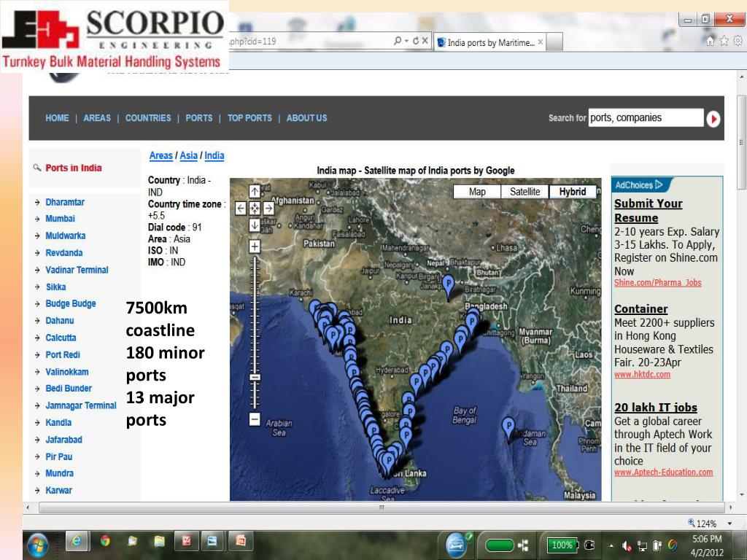The height and width of the screenshot is (560, 747).
Task: Pan the map up with arrow button
Action: click(255, 191)
